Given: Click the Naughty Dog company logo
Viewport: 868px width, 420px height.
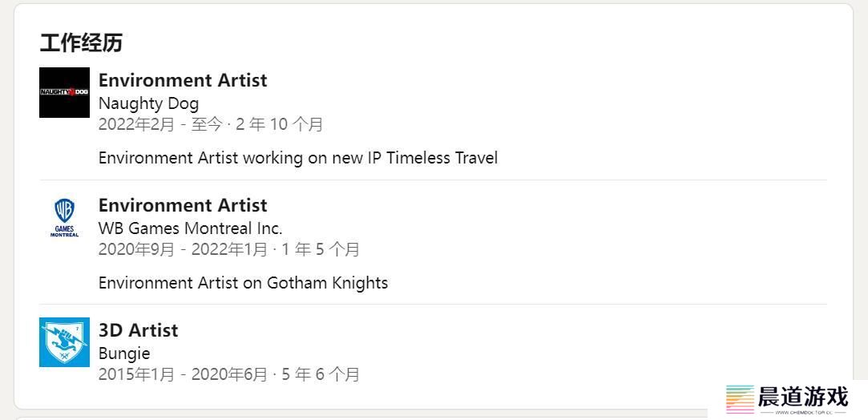Looking at the screenshot, I should tap(64, 92).
